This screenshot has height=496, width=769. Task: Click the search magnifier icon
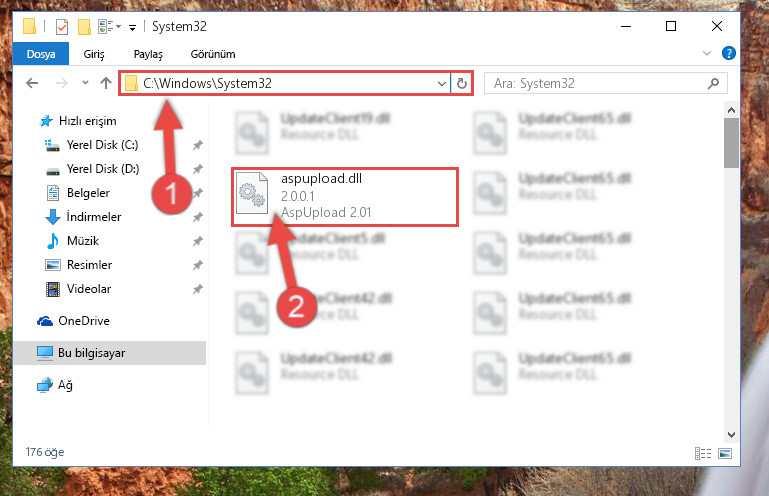click(713, 83)
